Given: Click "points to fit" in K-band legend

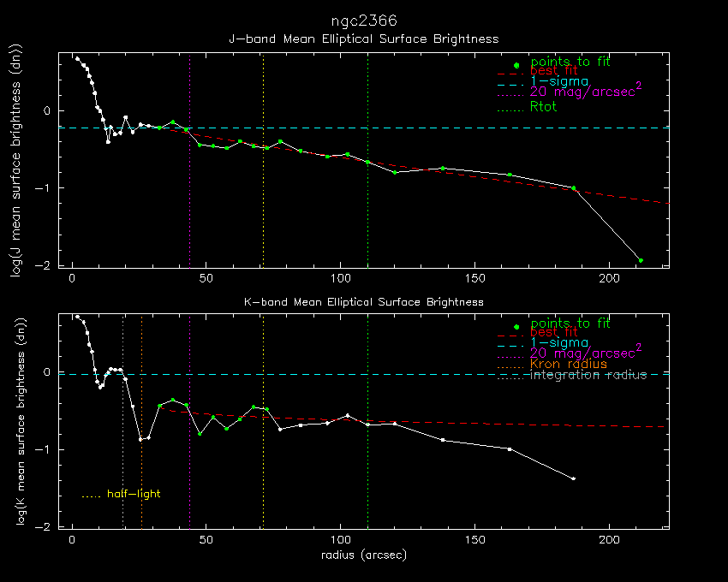Looking at the screenshot, I should point(570,323).
